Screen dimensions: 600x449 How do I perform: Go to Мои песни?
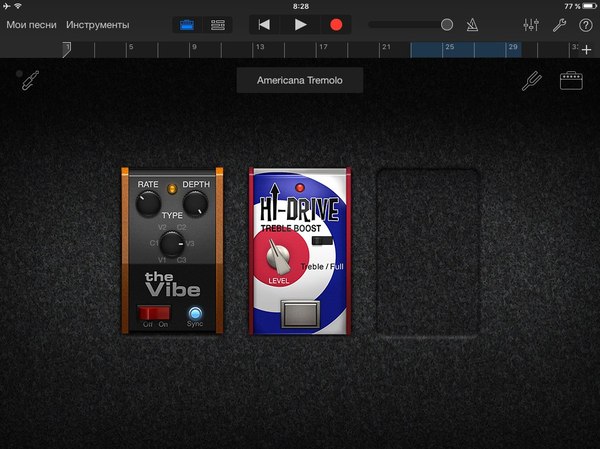(x=31, y=24)
